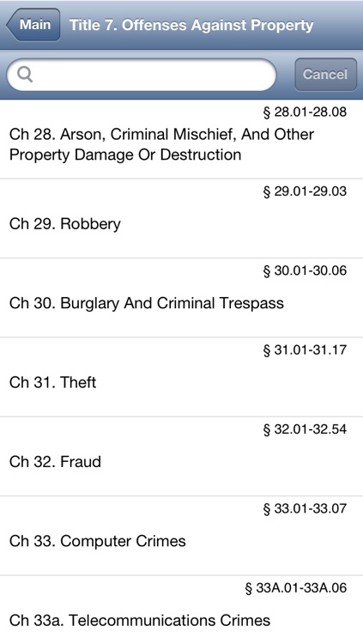Open Ch 28. Arson, Criminal Mischief chapter
The image size is (363, 644).
(182, 139)
